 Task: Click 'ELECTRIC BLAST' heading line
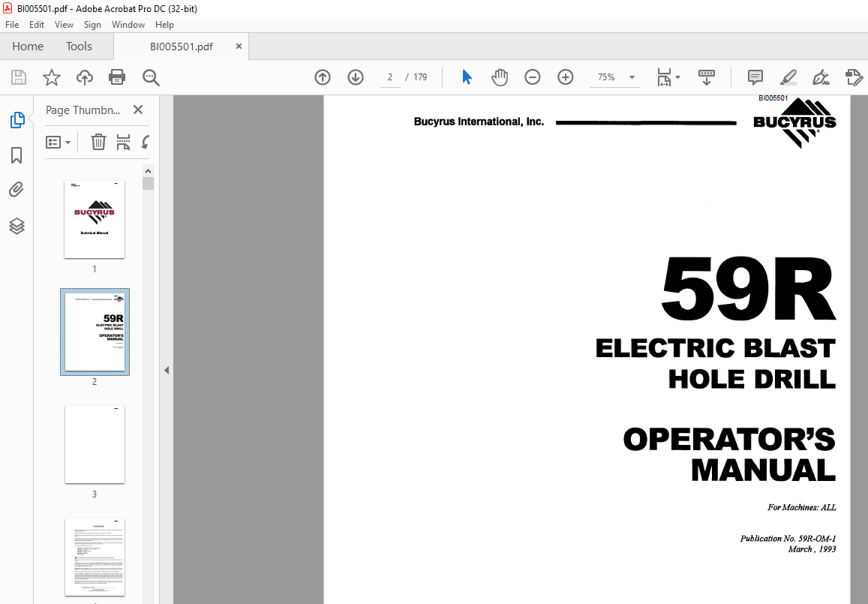(x=715, y=349)
